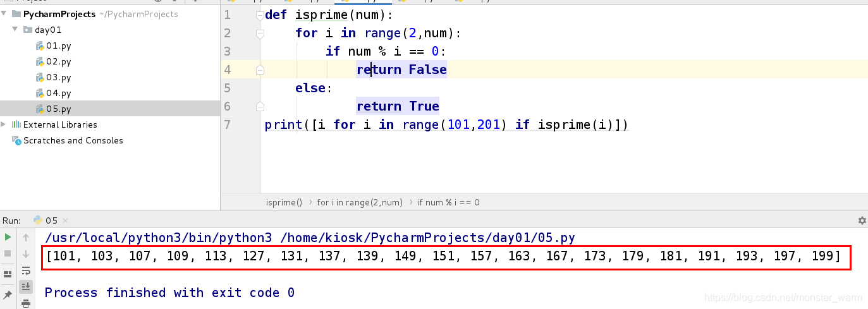Toggle scroll to end of console output
The image size is (868, 309).
pyautogui.click(x=26, y=287)
